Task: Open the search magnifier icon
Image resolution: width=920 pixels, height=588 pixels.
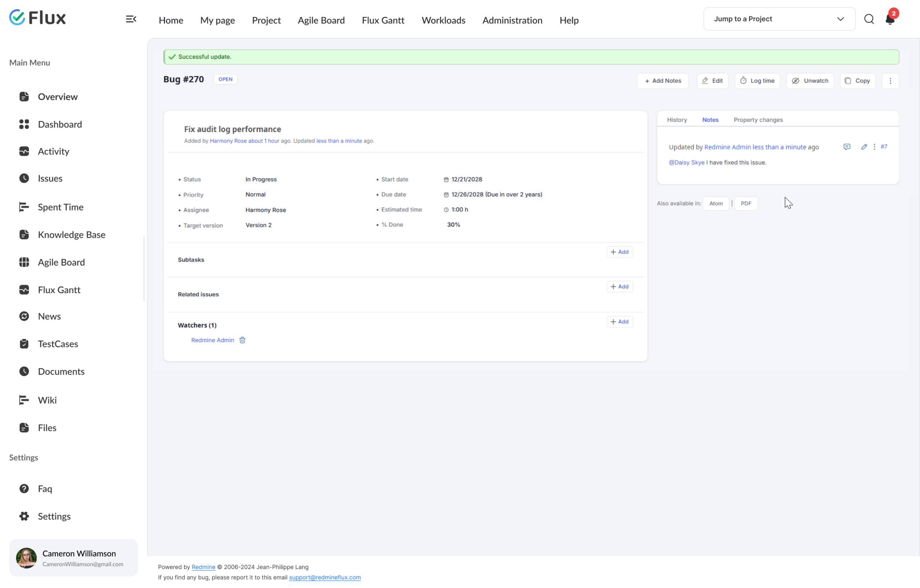Action: point(869,19)
